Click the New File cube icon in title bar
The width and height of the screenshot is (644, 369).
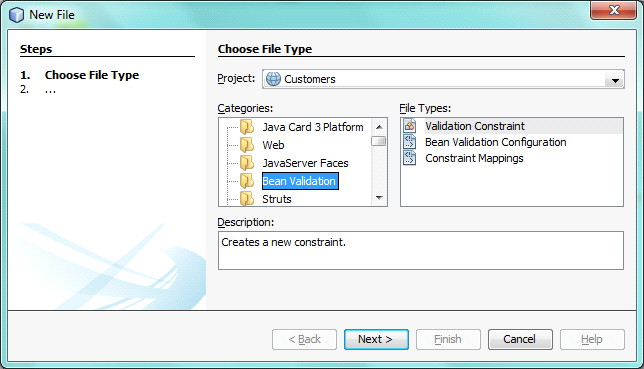coord(16,15)
